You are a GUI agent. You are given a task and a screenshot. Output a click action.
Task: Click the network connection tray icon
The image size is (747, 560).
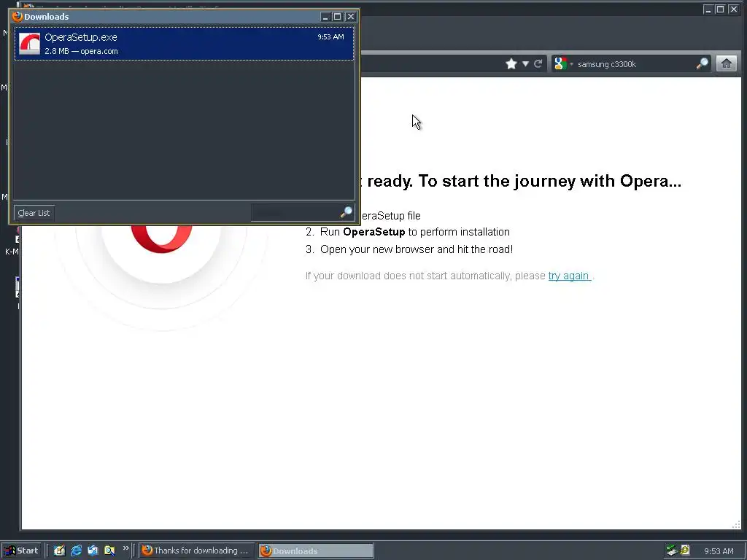pos(672,551)
